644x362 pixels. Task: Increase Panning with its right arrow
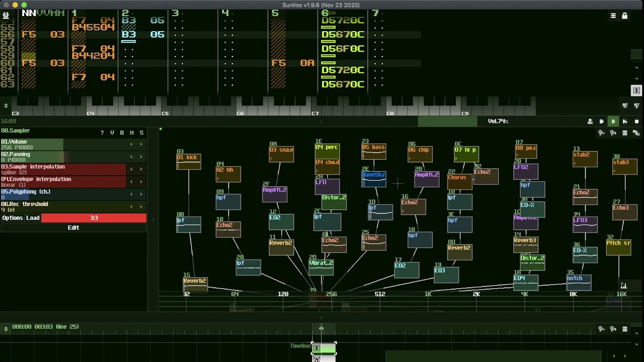point(141,157)
